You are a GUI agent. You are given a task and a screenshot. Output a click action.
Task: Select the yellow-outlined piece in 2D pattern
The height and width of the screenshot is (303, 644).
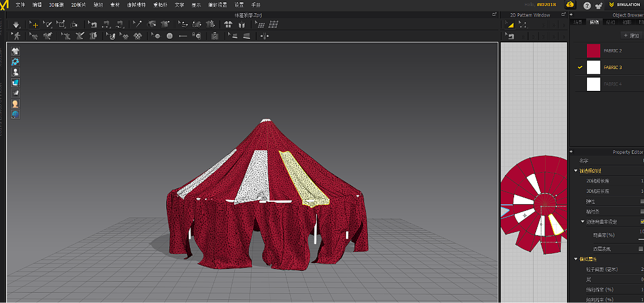[x=555, y=224]
